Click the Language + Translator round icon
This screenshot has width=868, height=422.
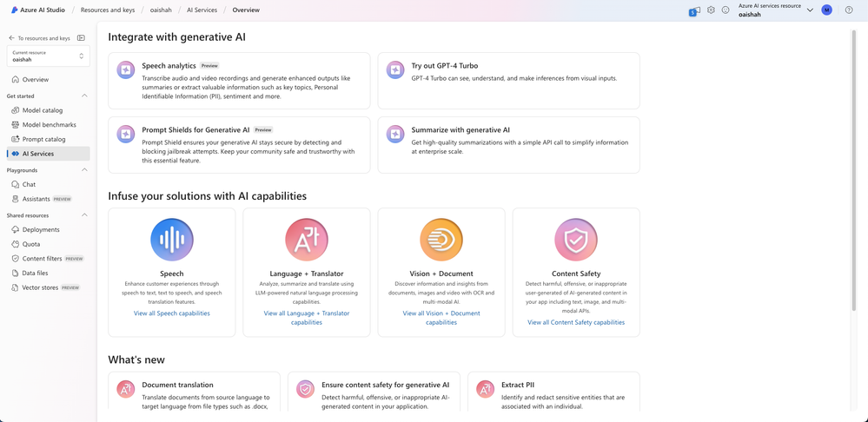tap(307, 240)
